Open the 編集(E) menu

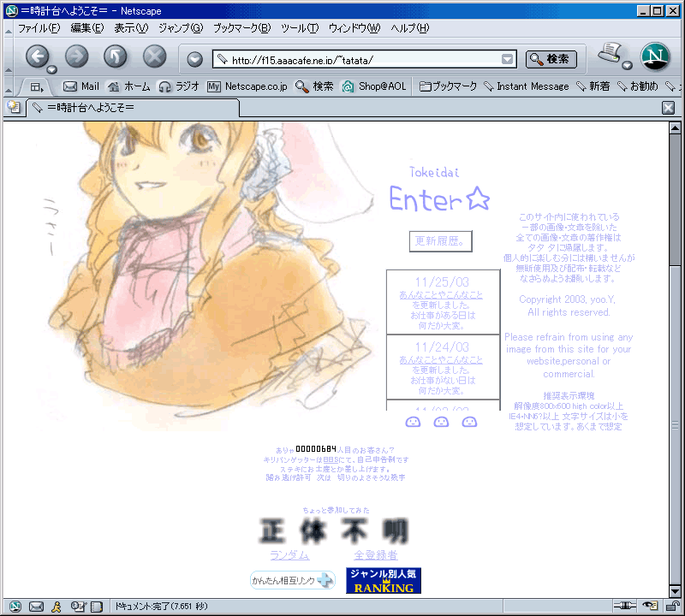tap(87, 28)
